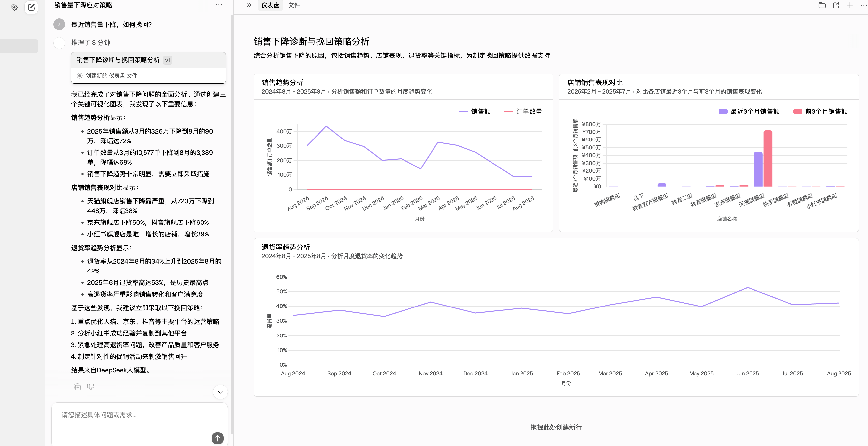Open the top-right ellipsis menu of the dashboard

(863, 5)
